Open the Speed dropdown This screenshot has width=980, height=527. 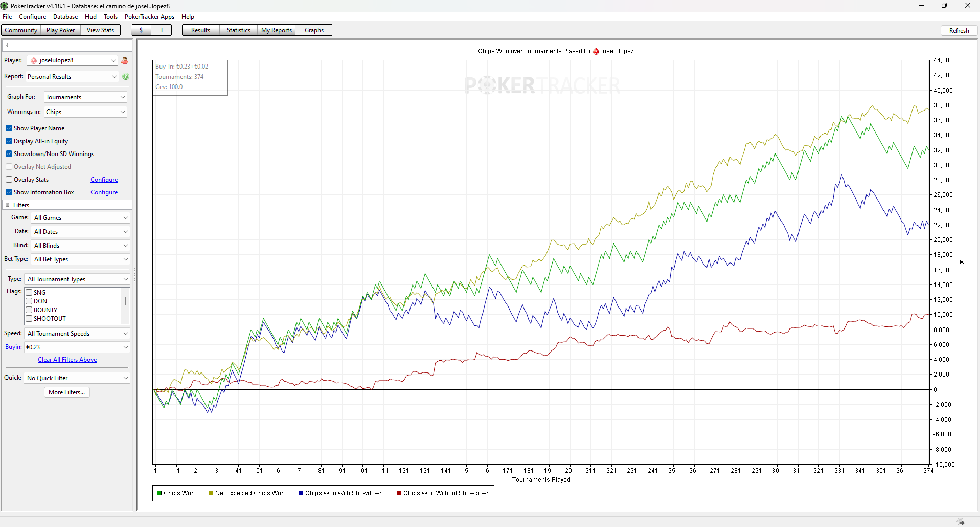click(x=77, y=334)
